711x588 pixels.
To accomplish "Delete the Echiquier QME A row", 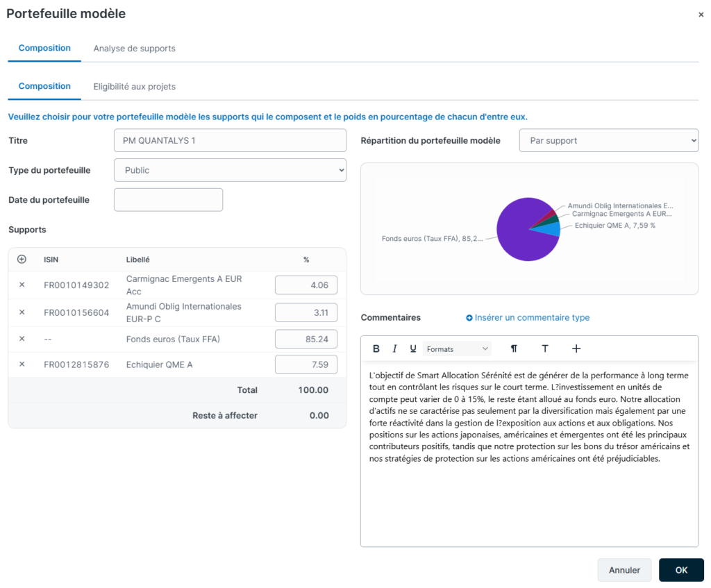I will pos(22,364).
